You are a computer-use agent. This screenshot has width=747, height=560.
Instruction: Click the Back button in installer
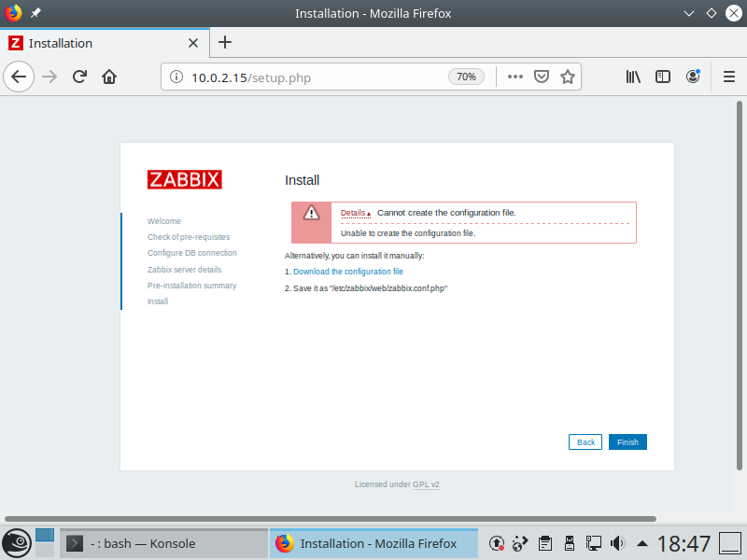(x=585, y=441)
